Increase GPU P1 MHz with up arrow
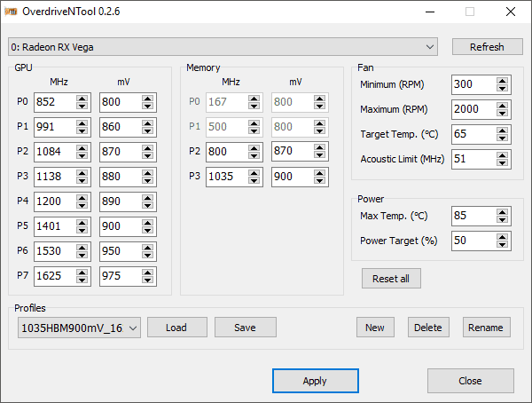 (x=82, y=123)
